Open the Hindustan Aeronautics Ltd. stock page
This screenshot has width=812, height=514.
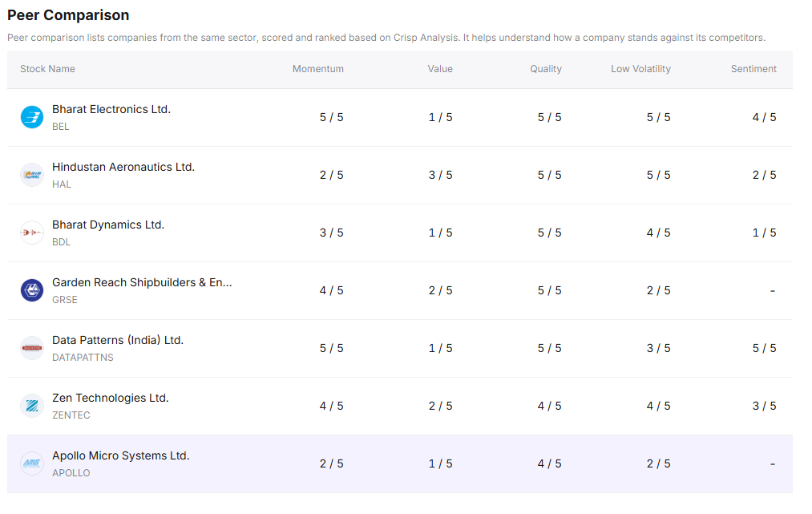pos(123,167)
